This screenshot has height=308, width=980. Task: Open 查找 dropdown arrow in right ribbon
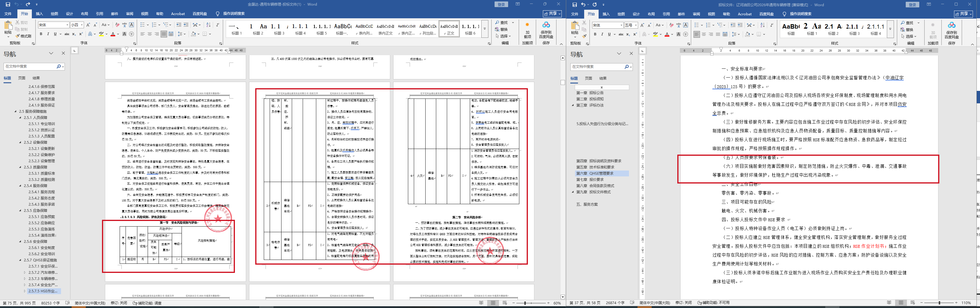coord(918,23)
